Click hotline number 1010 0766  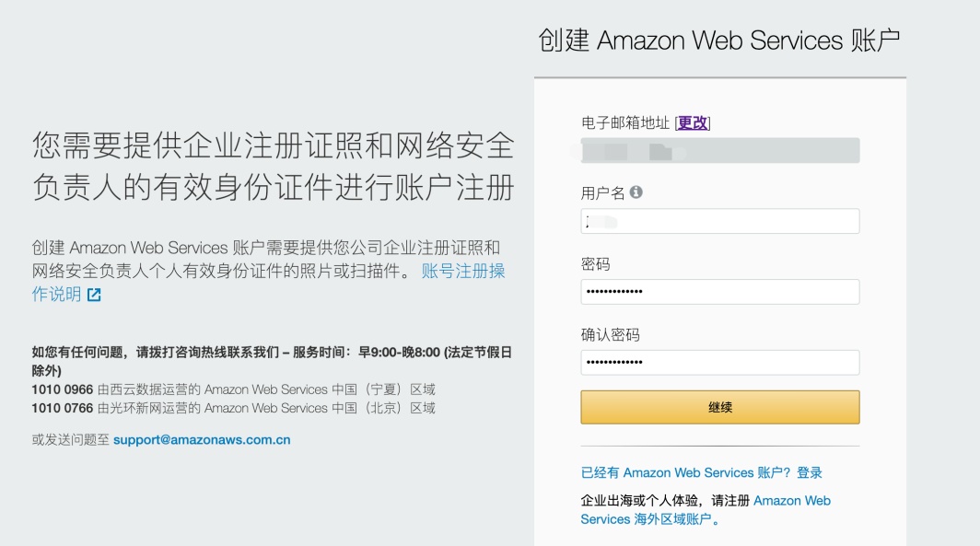pyautogui.click(x=63, y=409)
